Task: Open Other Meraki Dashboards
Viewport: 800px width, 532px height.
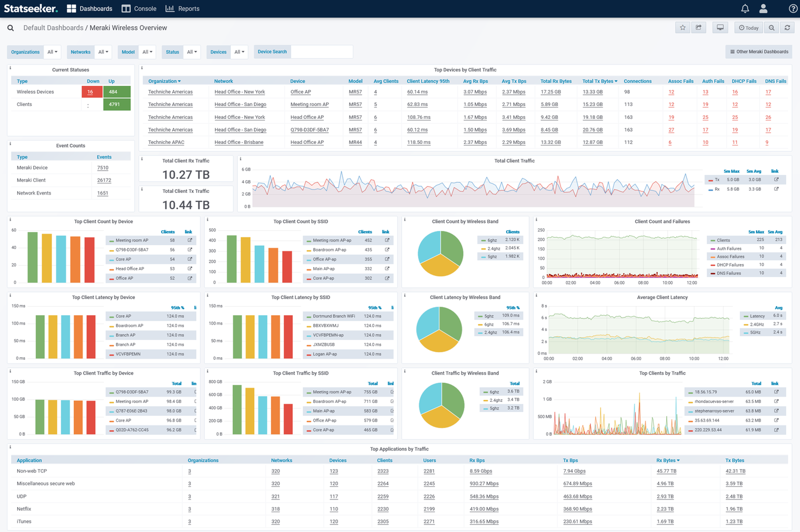Action: (758, 52)
